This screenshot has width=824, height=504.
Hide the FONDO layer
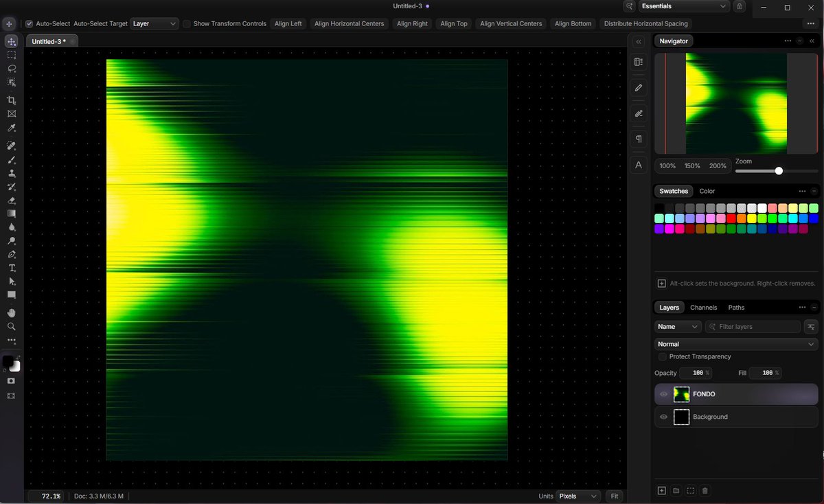[664, 394]
